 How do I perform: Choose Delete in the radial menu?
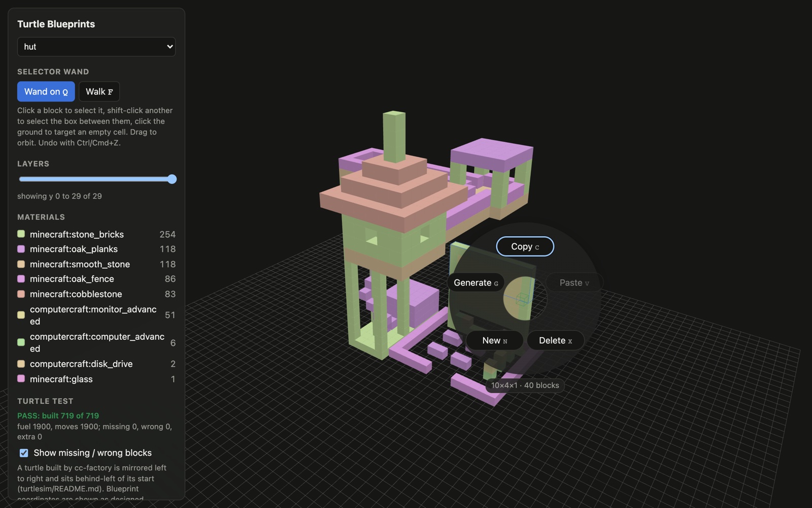[555, 340]
